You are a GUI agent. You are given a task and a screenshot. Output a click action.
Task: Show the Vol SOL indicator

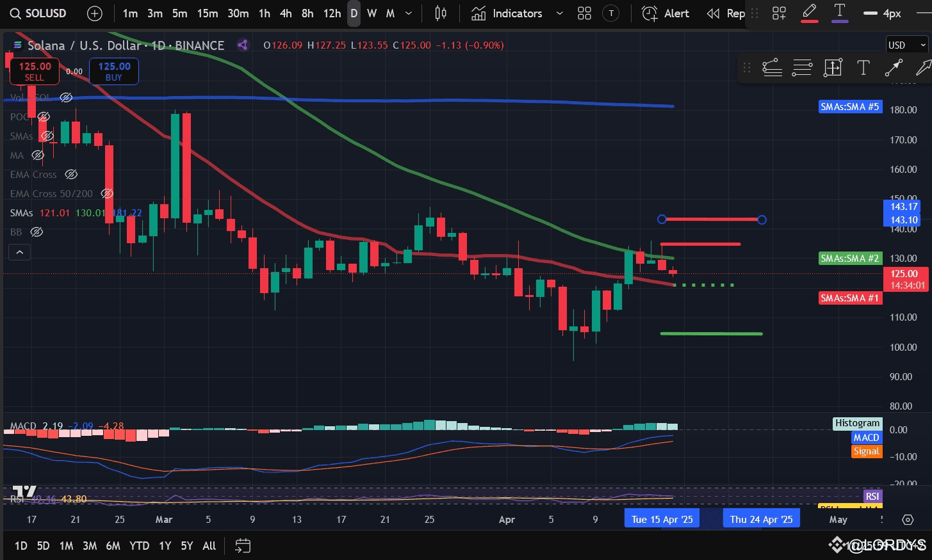pos(66,97)
